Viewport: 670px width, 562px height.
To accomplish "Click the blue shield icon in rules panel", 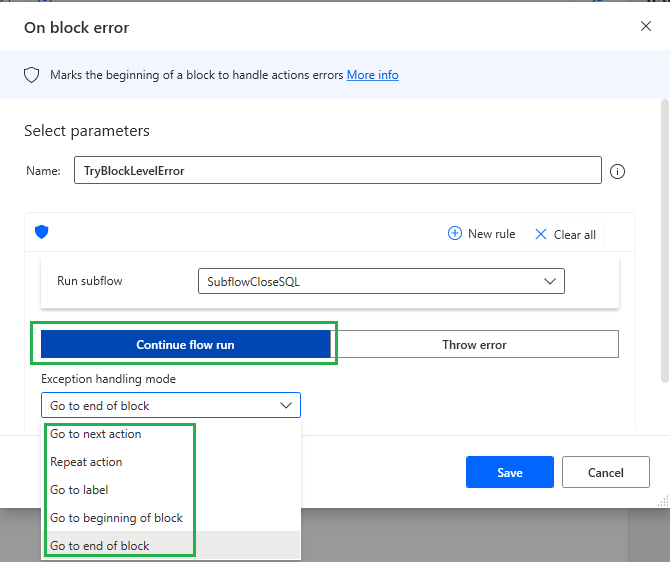I will [41, 232].
